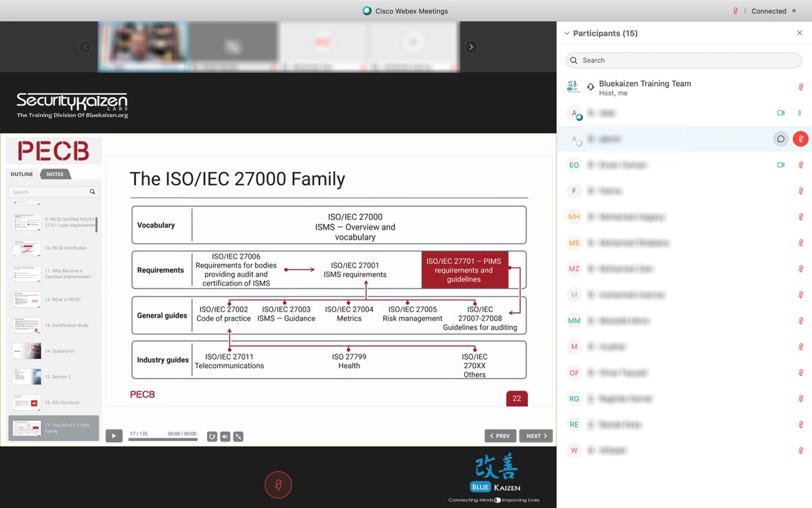
Task: Toggle slide player full screen
Action: [238, 436]
